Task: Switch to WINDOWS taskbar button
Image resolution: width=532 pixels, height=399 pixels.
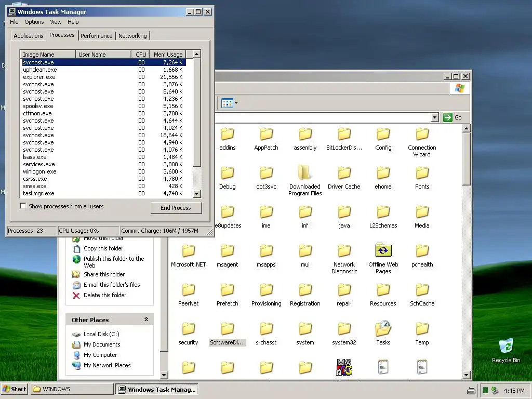Action: pyautogui.click(x=72, y=389)
